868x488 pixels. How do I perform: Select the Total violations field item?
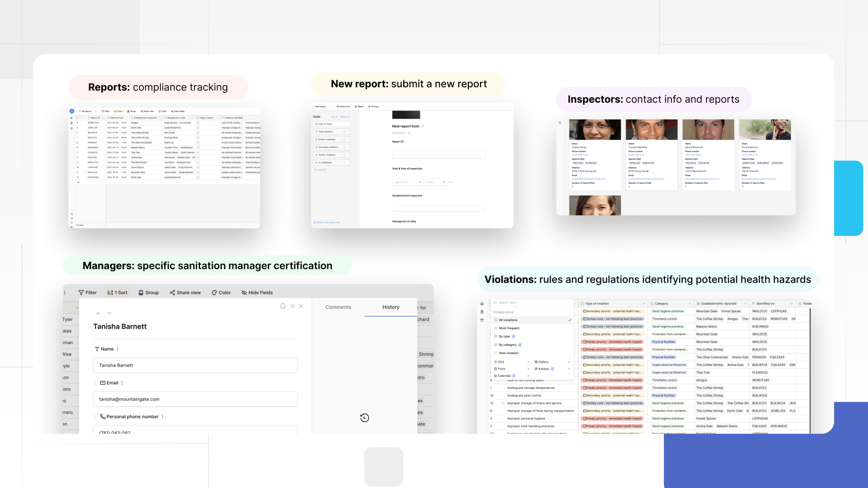[332, 132]
